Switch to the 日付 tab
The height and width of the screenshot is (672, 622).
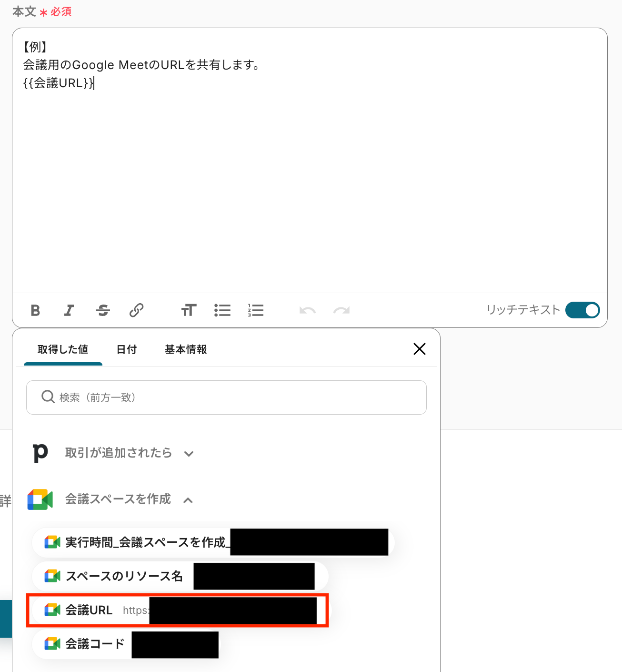click(x=127, y=349)
